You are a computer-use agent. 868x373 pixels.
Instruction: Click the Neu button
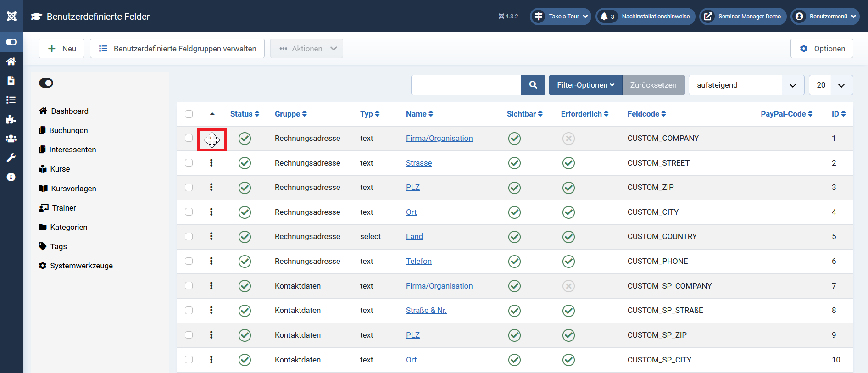pos(61,49)
